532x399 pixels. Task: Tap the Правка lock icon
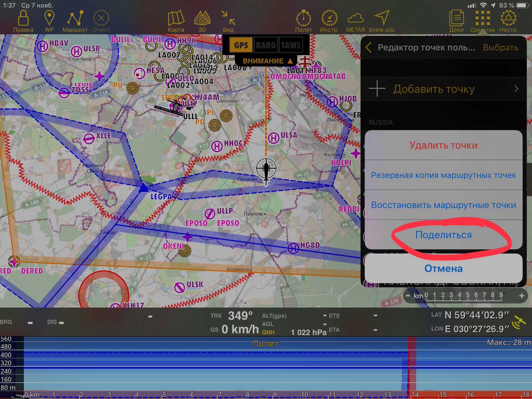(x=23, y=19)
